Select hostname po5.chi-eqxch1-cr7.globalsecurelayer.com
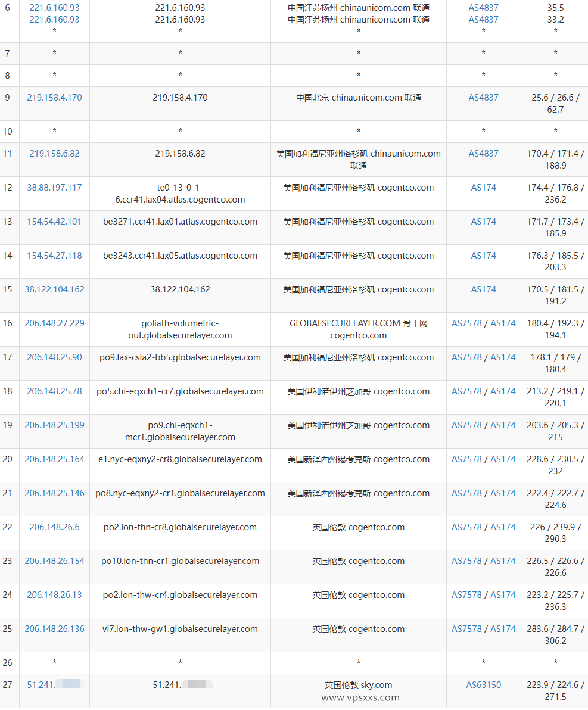Image resolution: width=588 pixels, height=710 pixels. click(x=181, y=391)
